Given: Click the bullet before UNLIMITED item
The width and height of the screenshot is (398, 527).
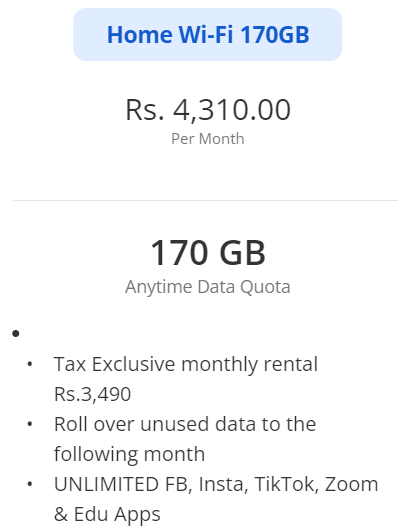Looking at the screenshot, I should tap(30, 484).
